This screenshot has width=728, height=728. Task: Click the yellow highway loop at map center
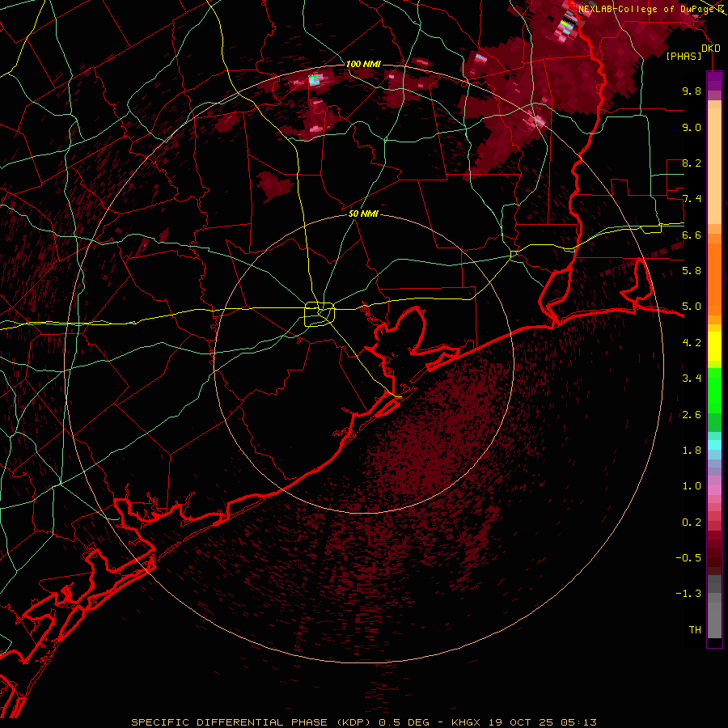(x=320, y=314)
